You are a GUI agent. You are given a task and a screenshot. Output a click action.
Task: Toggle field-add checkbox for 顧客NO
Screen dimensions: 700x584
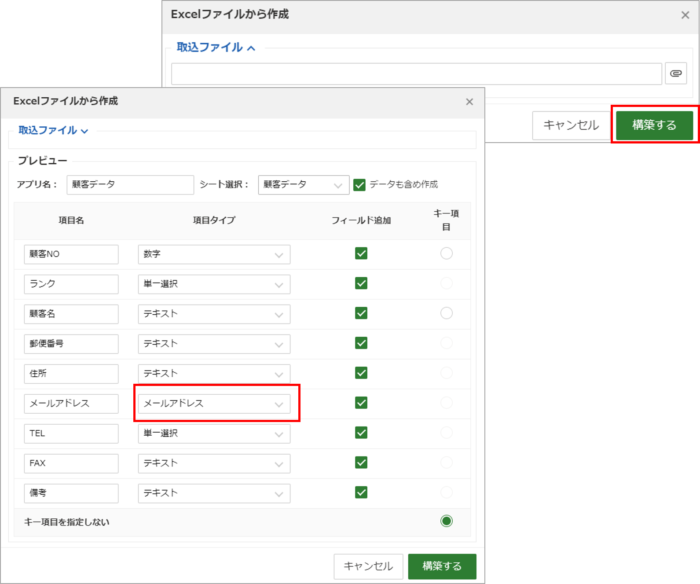point(361,253)
